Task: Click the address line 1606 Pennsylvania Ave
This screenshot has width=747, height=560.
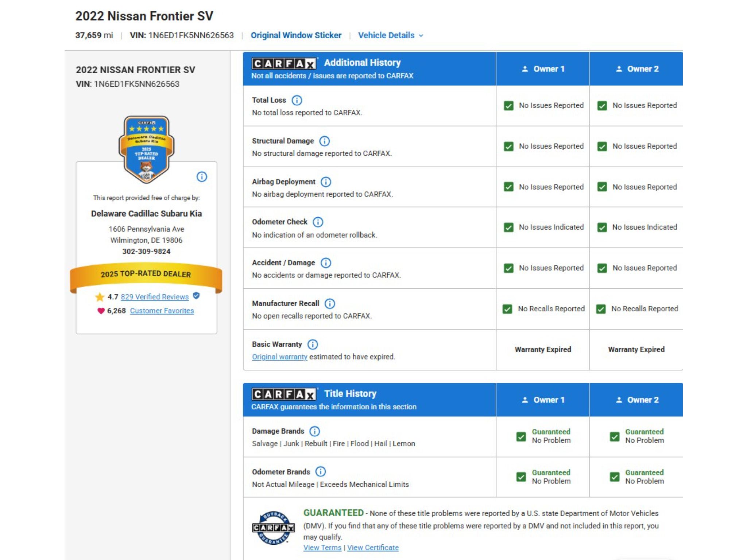Action: [x=146, y=229]
